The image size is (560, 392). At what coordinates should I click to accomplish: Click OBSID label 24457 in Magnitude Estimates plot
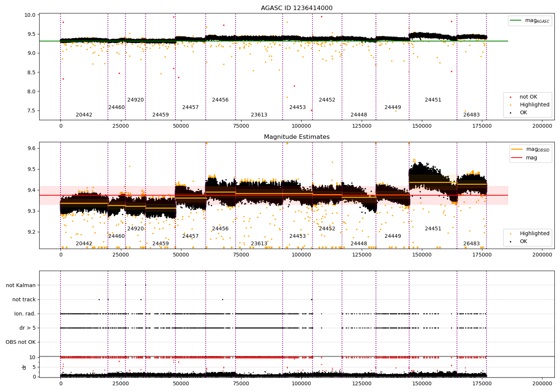point(190,236)
